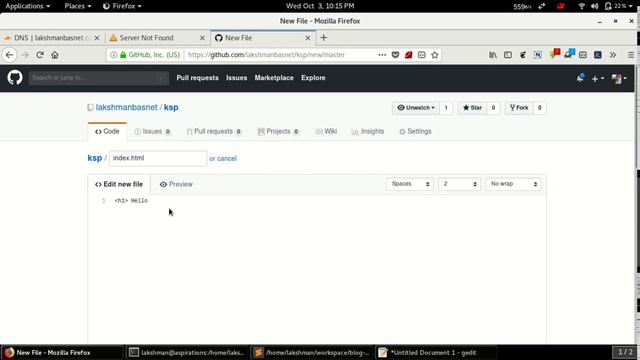
Task: Open a new tab with the plus button
Action: click(x=324, y=38)
